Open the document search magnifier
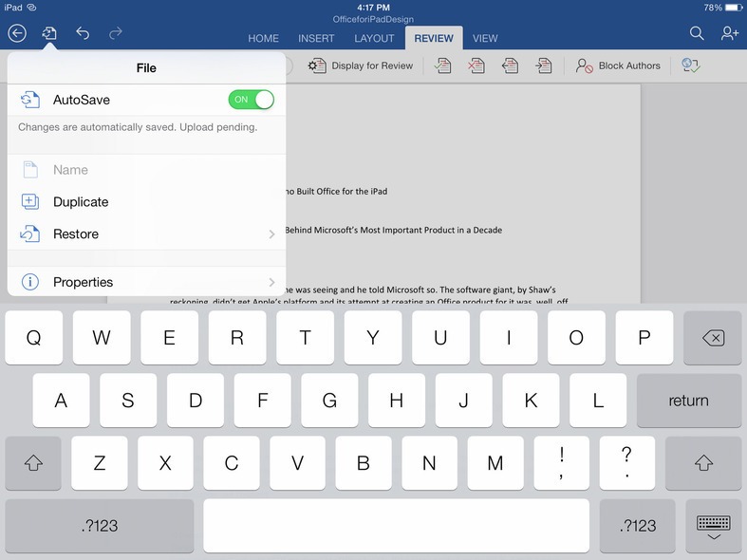Screen dimensions: 747x560 click(x=697, y=33)
